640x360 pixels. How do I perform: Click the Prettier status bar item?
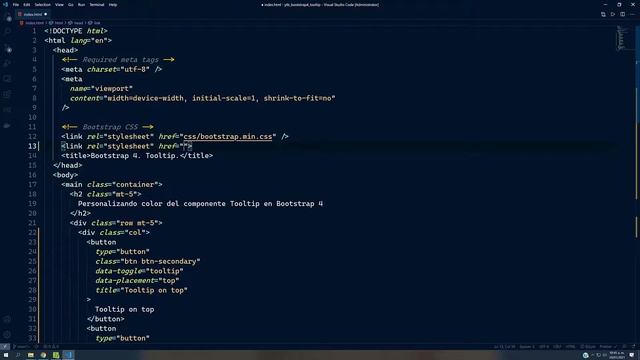coord(608,347)
